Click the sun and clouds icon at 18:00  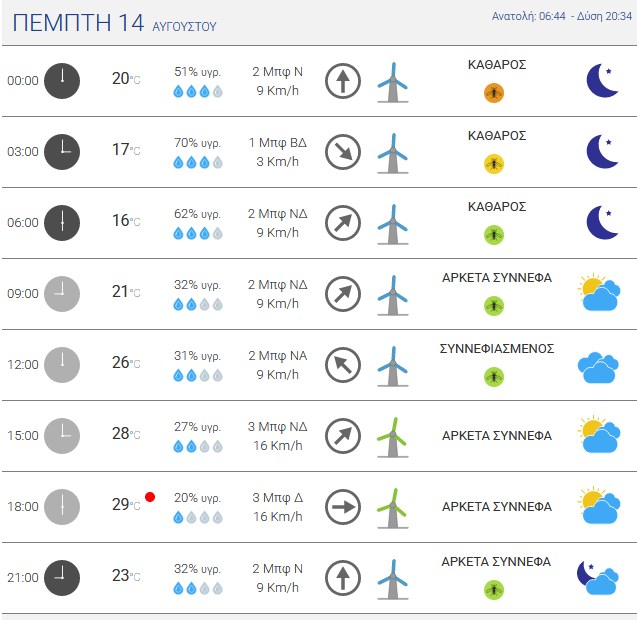click(x=599, y=505)
